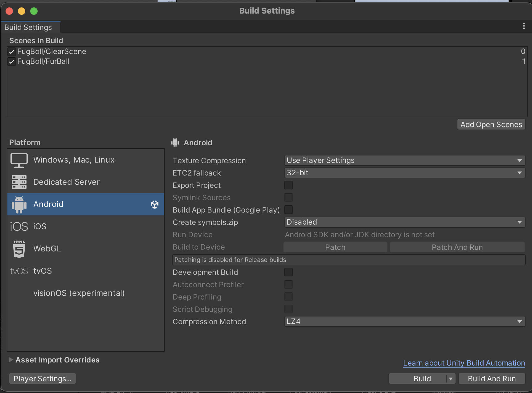Expand the Asset Import Overrides foldout
Screen dimensions: 532x393
coord(11,360)
